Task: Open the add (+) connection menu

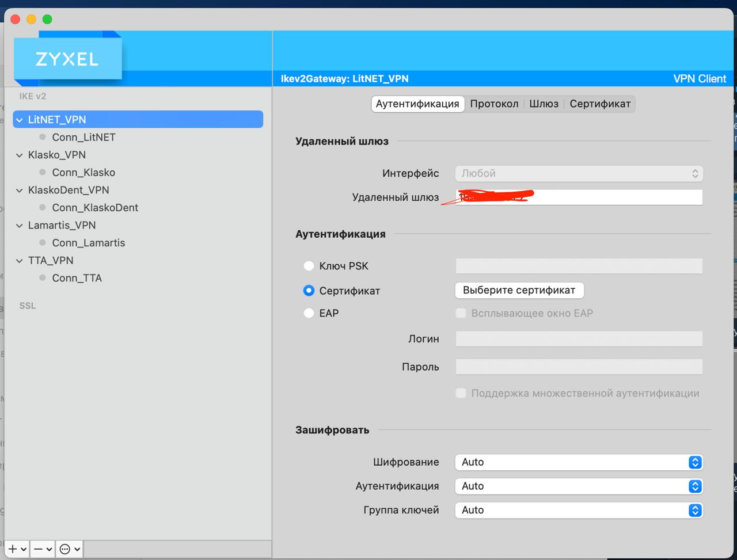Action: click(17, 549)
